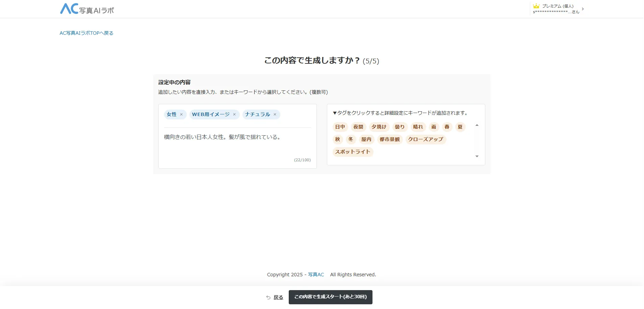Add the 冬 keyword tag

pyautogui.click(x=351, y=139)
